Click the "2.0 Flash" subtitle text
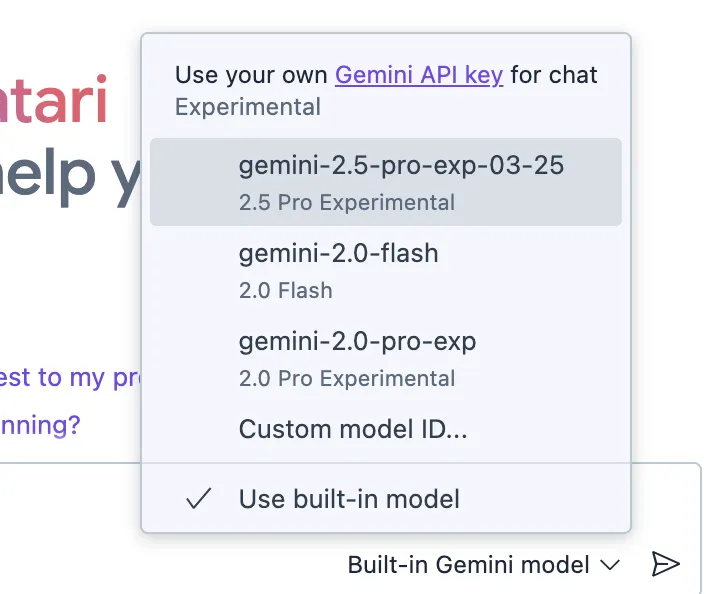The height and width of the screenshot is (594, 706). pos(285,291)
